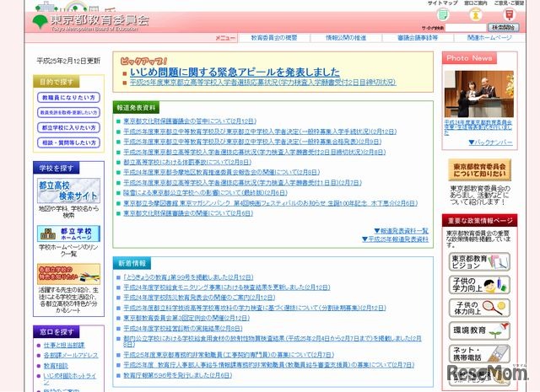This screenshot has height=392, width=540.
Task: Open いじめ相談ホットライン link
Action: point(70,379)
